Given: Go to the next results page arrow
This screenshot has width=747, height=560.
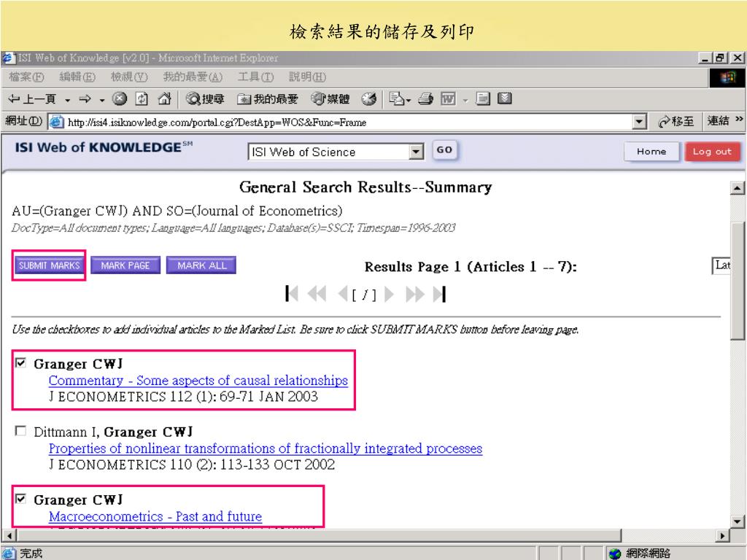Looking at the screenshot, I should (390, 294).
